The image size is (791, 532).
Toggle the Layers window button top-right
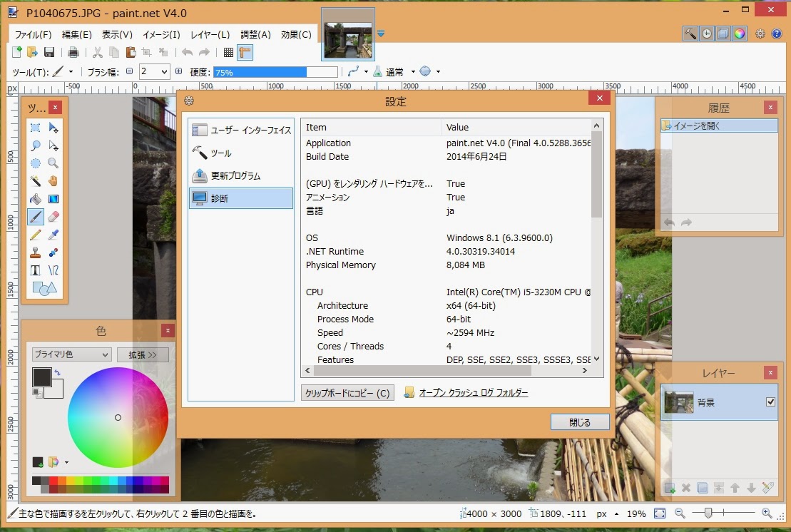[x=723, y=34]
